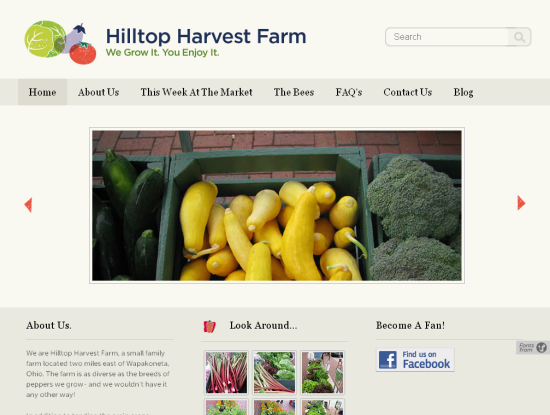The width and height of the screenshot is (550, 415).
Task: Navigate to Contact Us
Action: [x=408, y=92]
